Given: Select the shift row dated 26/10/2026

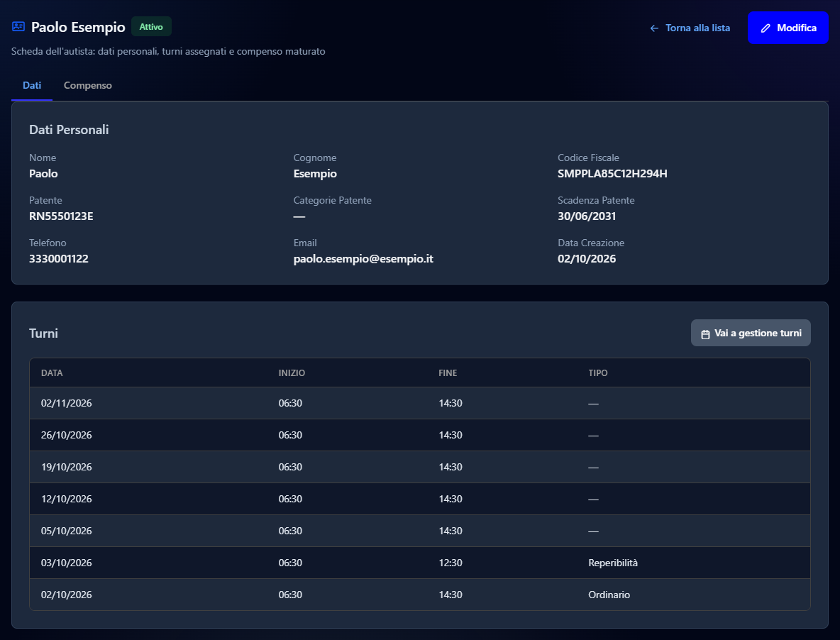Looking at the screenshot, I should click(x=420, y=435).
